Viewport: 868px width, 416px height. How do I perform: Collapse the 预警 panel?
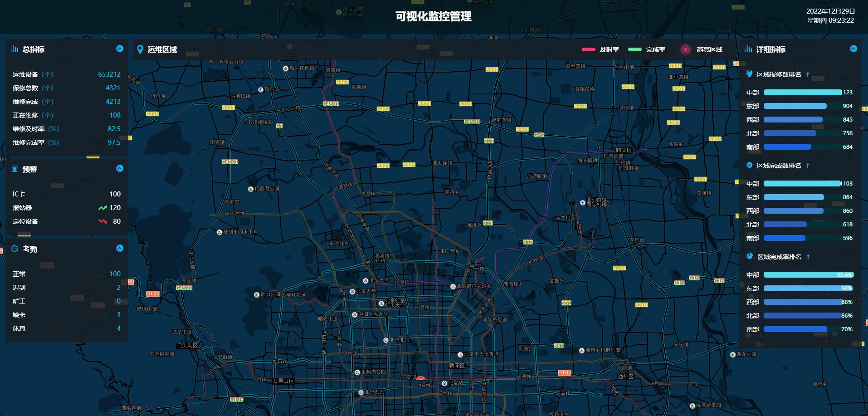[x=120, y=168]
